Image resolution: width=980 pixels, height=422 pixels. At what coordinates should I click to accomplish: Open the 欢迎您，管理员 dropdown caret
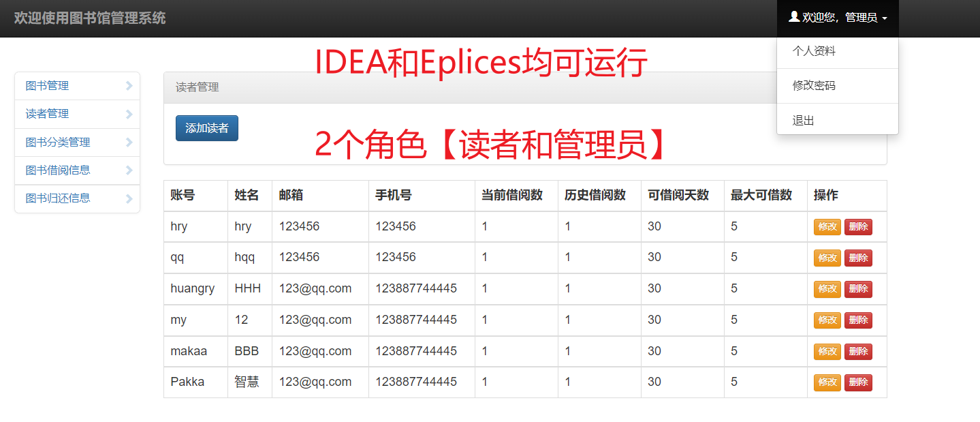[885, 18]
